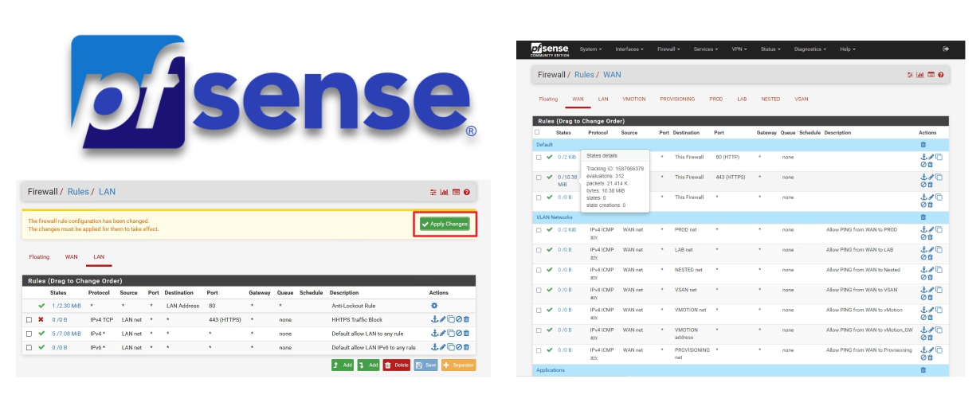Viewport: 980px width, 414px height.
Task: Open the pfSense Community Edition logo home link
Action: tap(548, 49)
